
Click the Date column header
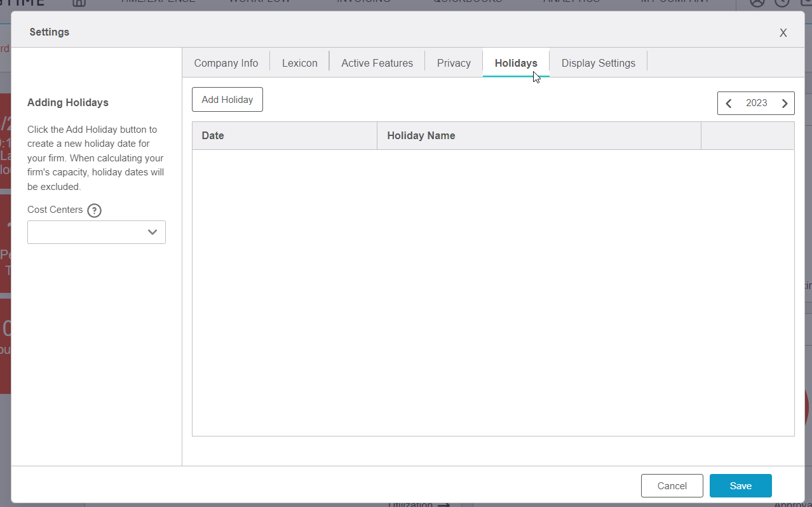[x=284, y=136]
